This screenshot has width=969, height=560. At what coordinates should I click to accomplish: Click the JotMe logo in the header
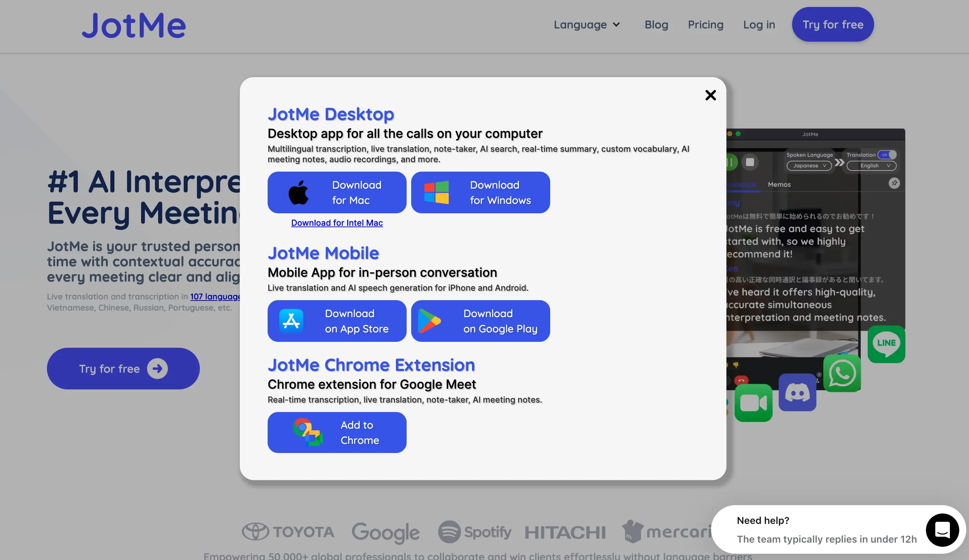pyautogui.click(x=133, y=25)
